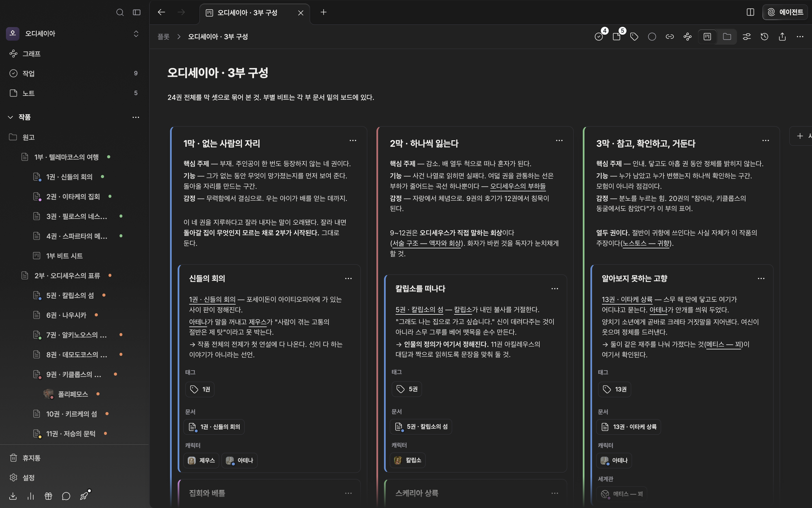Screen dimensions: 812x508
Task: Click the 오디세이아 · 3부 구성 page title
Action: pos(217,73)
